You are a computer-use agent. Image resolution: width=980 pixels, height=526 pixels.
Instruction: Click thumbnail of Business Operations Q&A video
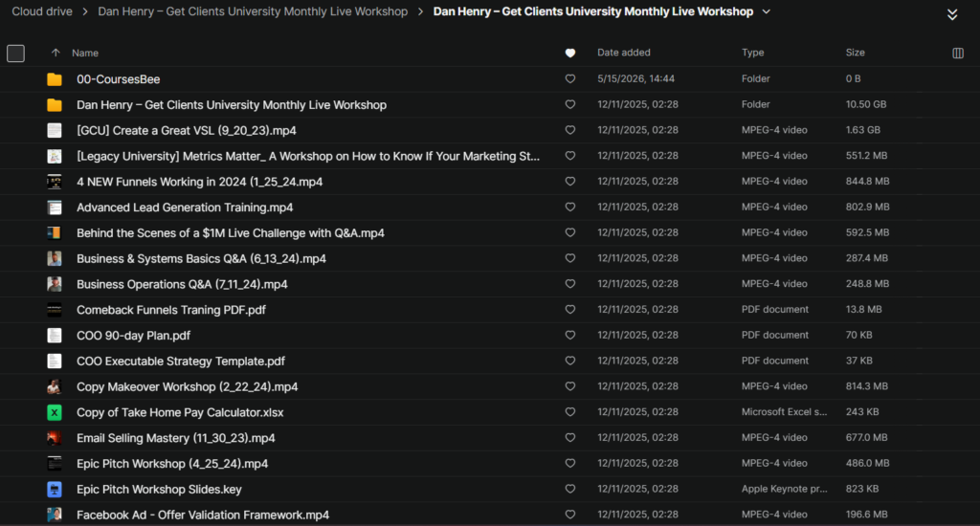tap(55, 284)
